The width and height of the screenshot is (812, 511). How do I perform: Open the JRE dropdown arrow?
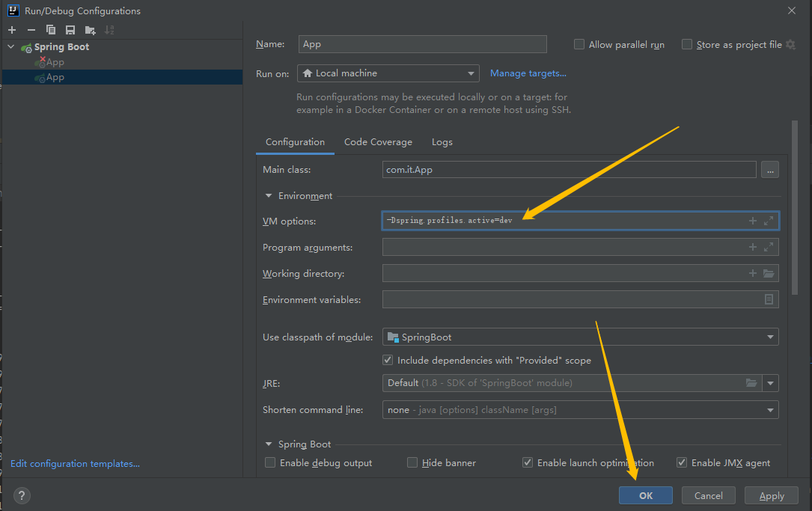point(771,383)
